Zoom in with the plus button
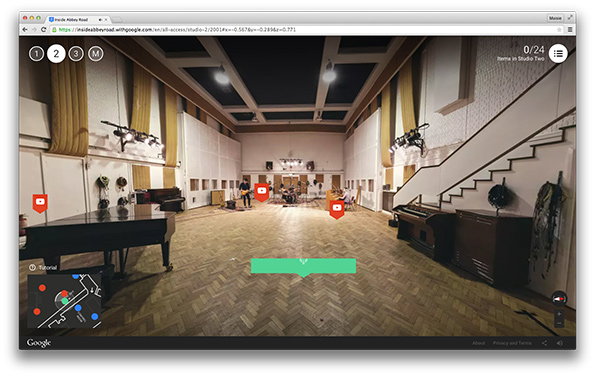The width and height of the screenshot is (595, 376). click(x=559, y=314)
